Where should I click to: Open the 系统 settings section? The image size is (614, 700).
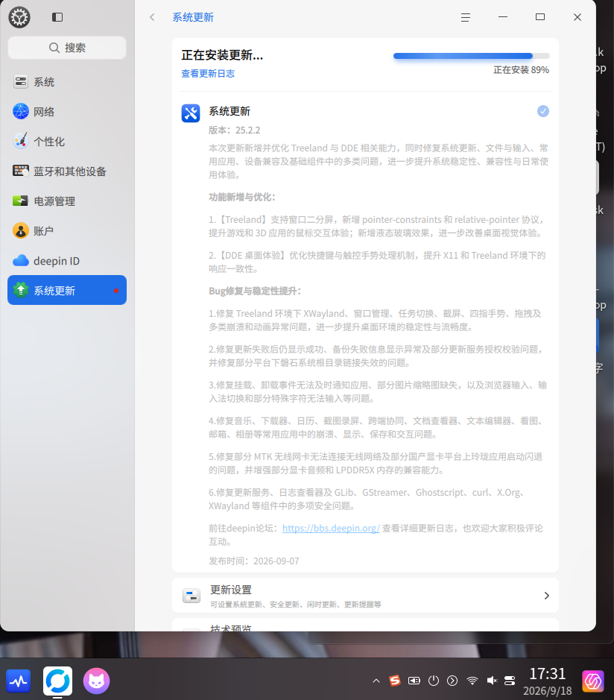pos(67,82)
